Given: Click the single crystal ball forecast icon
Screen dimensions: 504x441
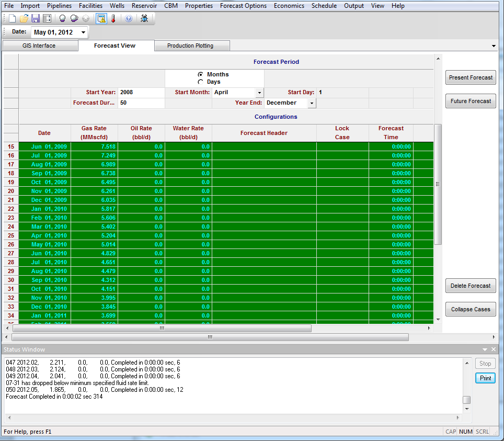Looking at the screenshot, I should point(62,18).
